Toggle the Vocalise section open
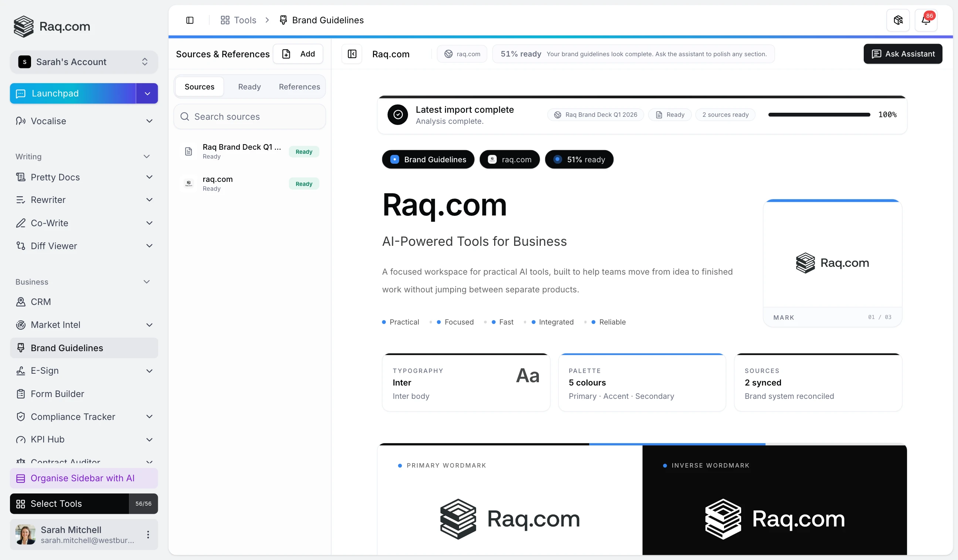 click(149, 121)
